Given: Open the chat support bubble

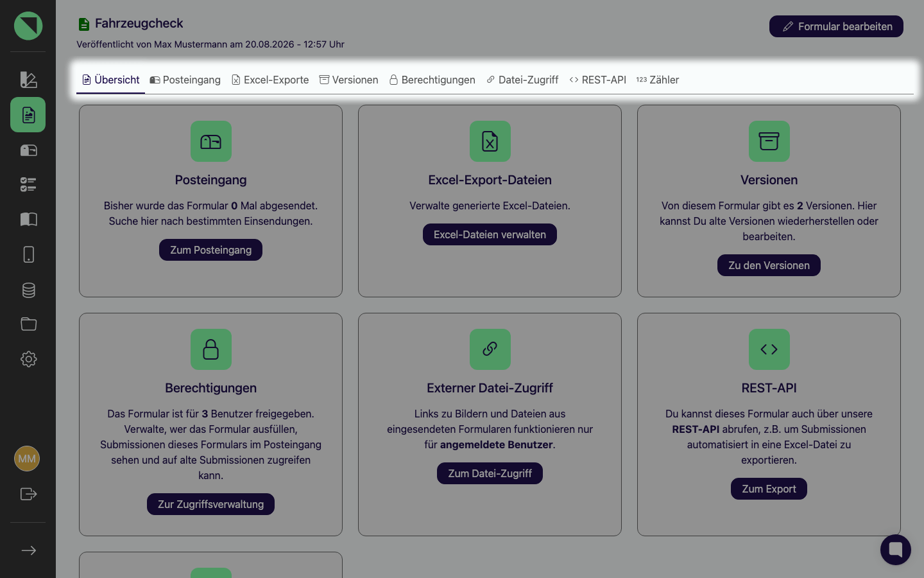Looking at the screenshot, I should pos(896,550).
